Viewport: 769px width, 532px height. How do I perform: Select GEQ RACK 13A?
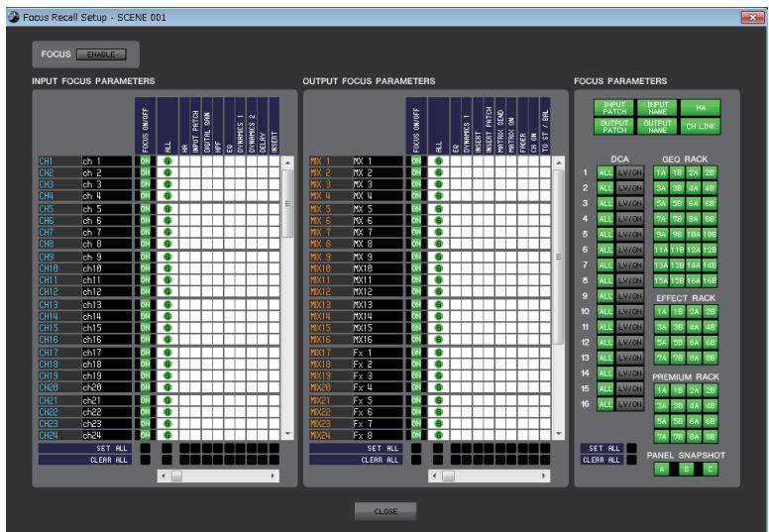point(662,266)
